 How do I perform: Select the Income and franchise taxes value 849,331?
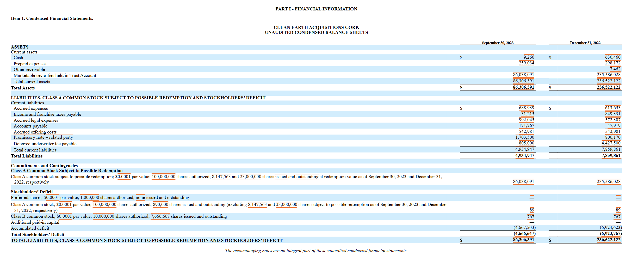(612, 114)
